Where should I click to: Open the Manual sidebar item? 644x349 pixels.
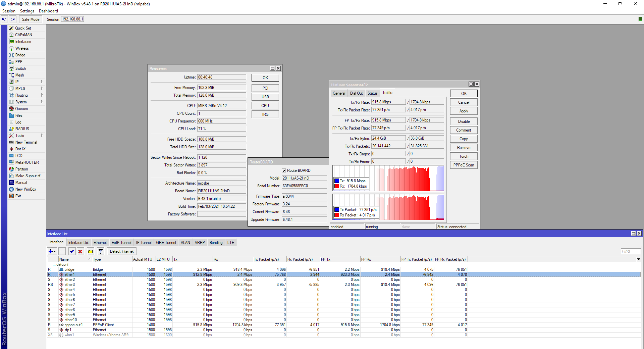click(x=21, y=183)
